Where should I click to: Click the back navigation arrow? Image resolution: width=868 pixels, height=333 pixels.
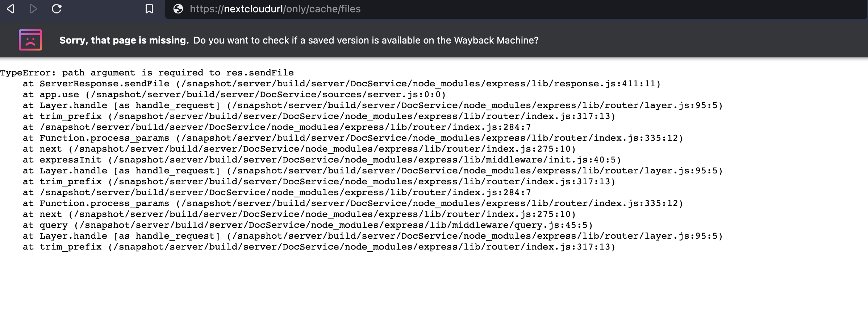[10, 9]
